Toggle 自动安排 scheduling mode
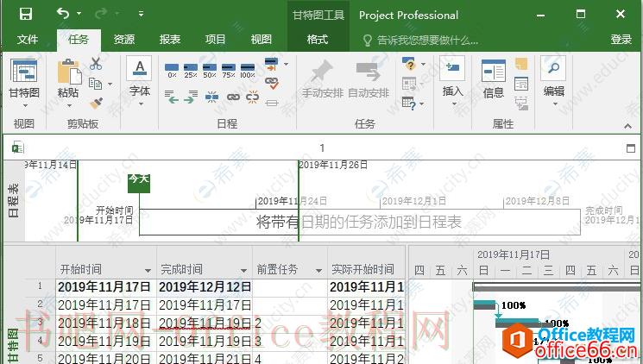 coord(369,80)
